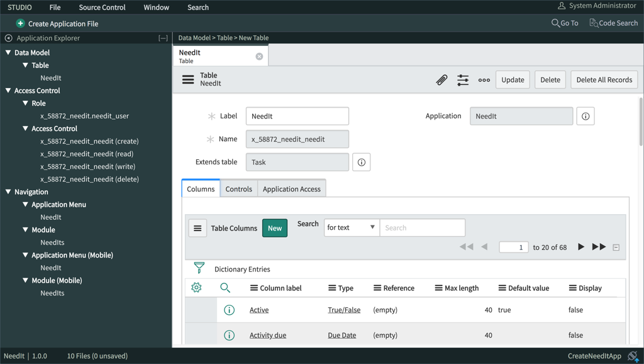Open the Table NeedIt hamburger menu

click(x=187, y=79)
